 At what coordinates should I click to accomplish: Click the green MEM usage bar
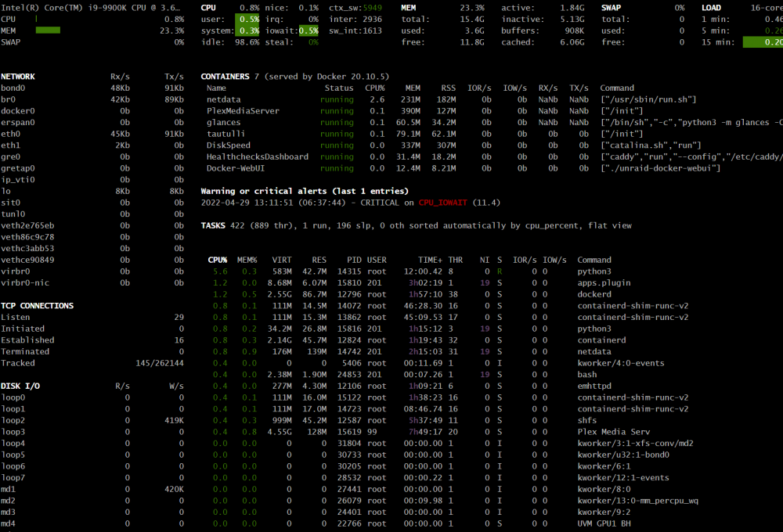(48, 31)
